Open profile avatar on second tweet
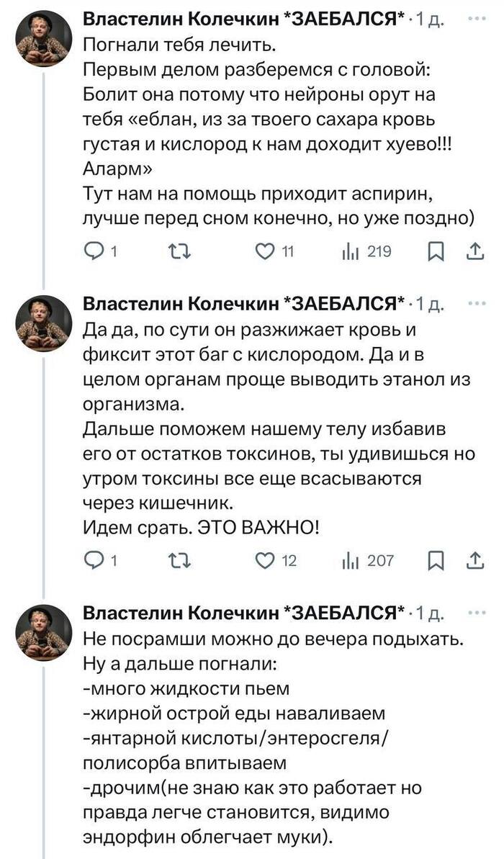504x859 pixels. (x=43, y=324)
